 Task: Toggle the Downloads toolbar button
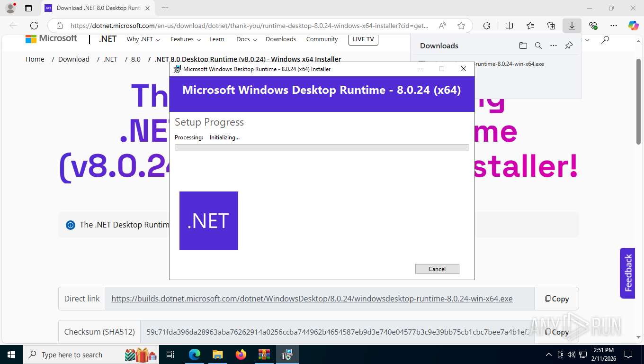tap(572, 26)
